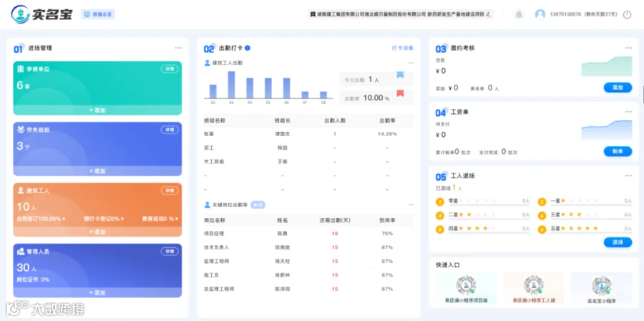
Task: Open the 打卡设备 link
Action: tap(402, 48)
